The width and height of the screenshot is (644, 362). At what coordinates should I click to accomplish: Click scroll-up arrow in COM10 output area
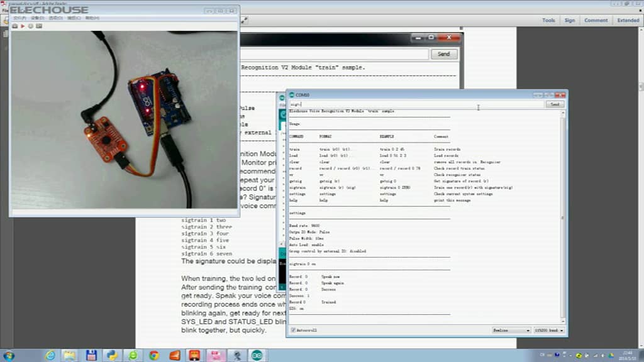pos(563,113)
